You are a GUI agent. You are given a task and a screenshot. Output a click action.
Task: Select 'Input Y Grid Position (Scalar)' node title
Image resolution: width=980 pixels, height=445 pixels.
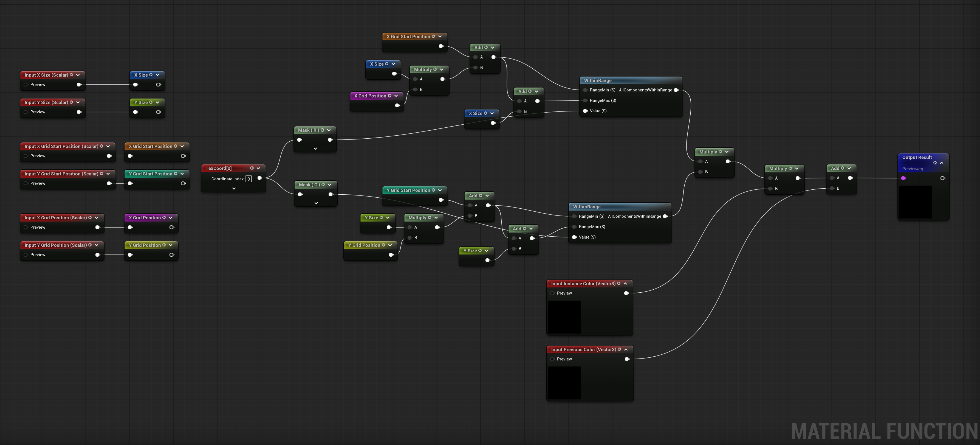[56, 245]
